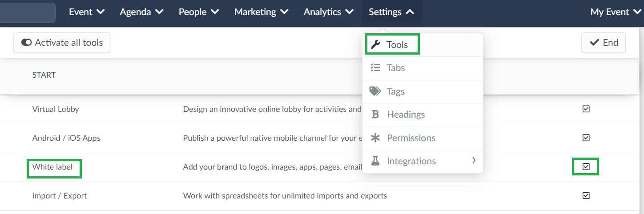Click the asterisk icon beside Permissions
644x214 pixels.
pos(375,138)
